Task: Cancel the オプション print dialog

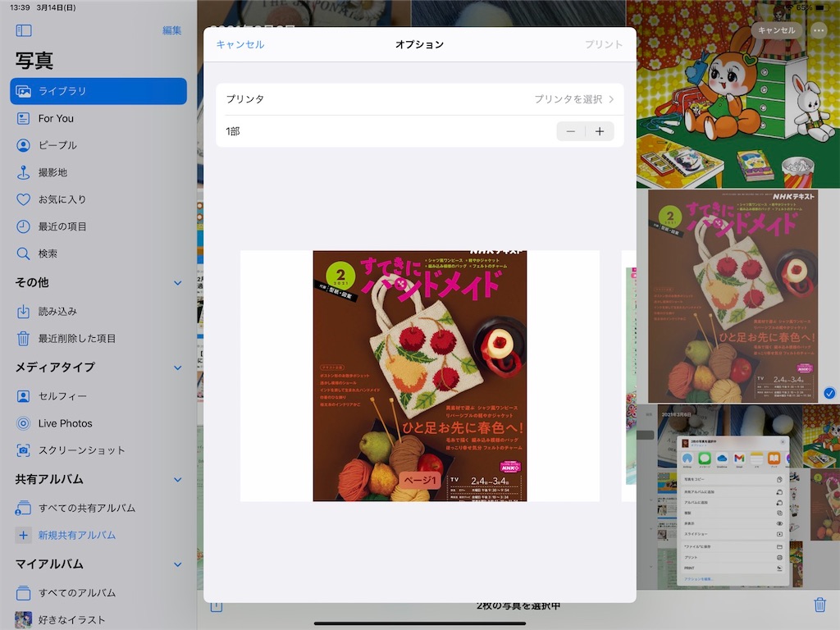Action: click(240, 44)
